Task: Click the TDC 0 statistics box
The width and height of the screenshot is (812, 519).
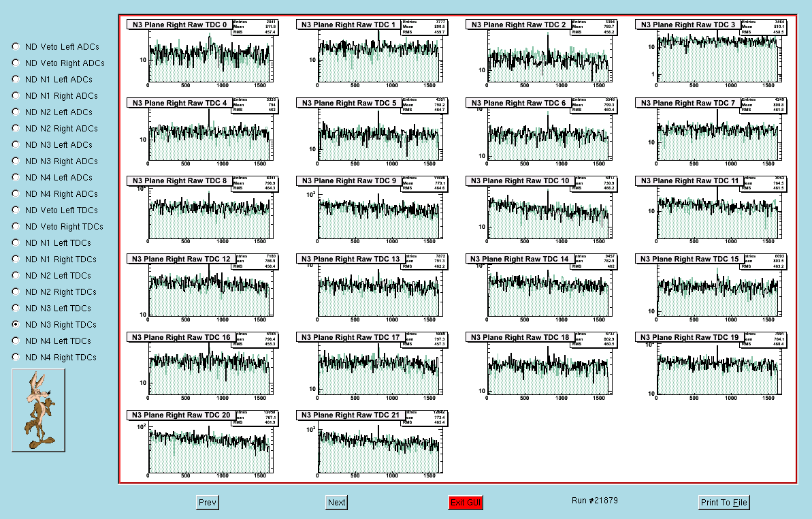Action: [x=255, y=27]
